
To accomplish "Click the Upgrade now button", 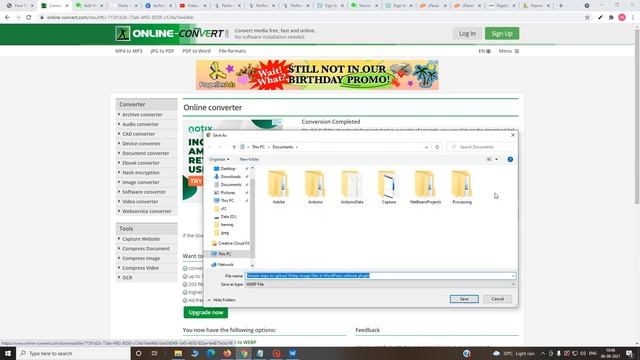I will 206,313.
